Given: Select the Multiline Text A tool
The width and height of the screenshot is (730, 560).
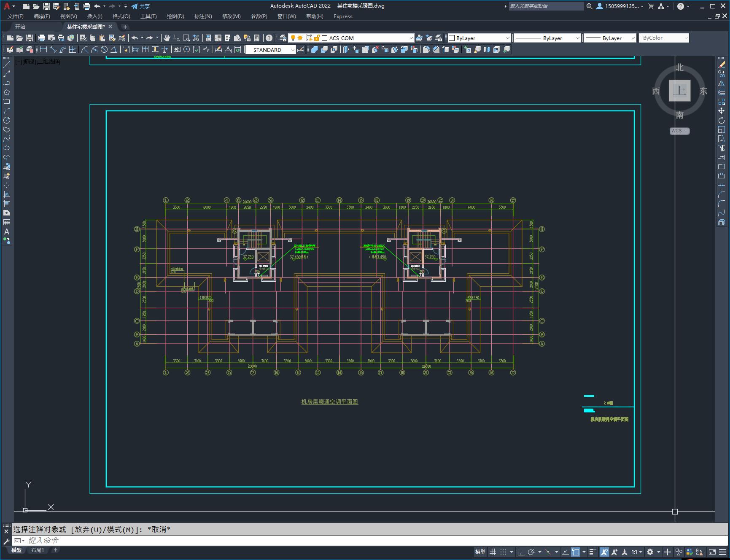Looking at the screenshot, I should coord(7,232).
